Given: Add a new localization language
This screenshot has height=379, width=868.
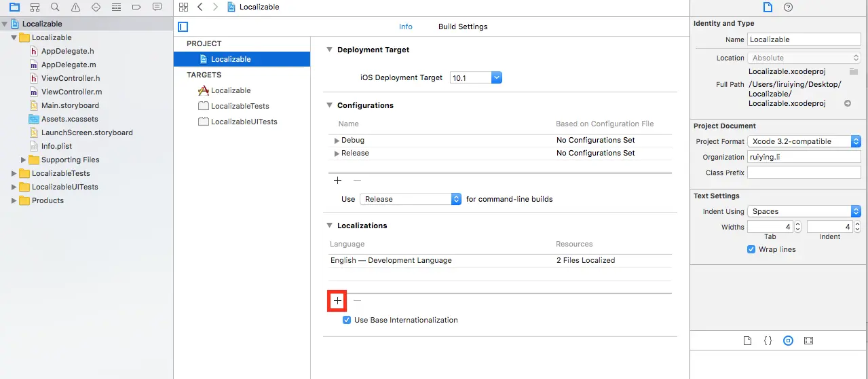Looking at the screenshot, I should click(337, 300).
